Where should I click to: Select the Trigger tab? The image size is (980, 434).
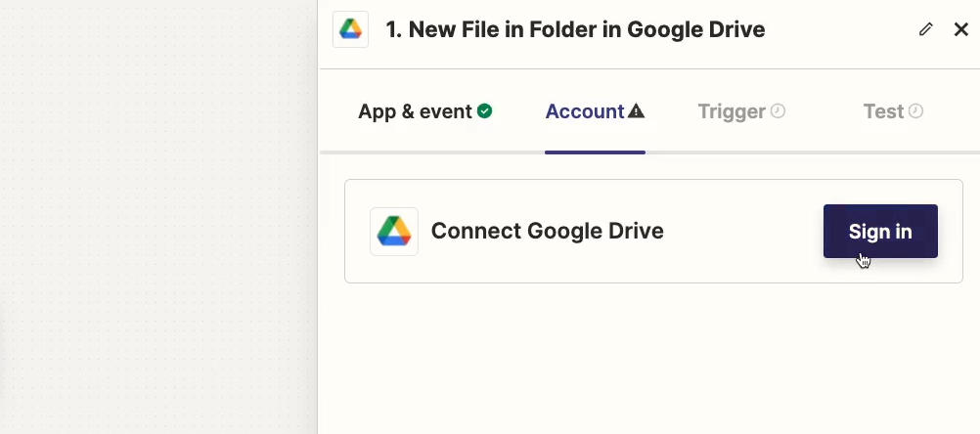click(x=741, y=111)
